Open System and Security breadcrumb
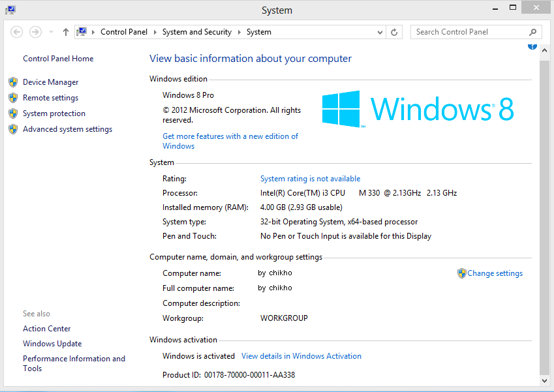 (197, 32)
